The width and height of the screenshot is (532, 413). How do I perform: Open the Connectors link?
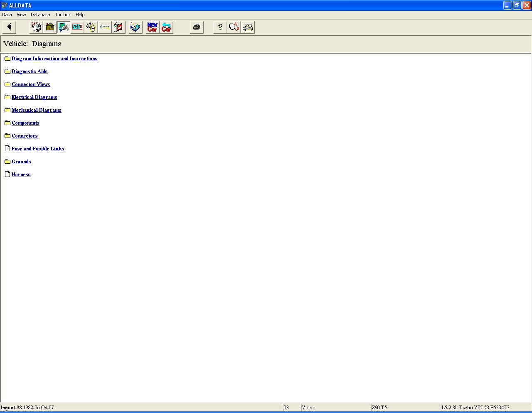click(x=25, y=136)
